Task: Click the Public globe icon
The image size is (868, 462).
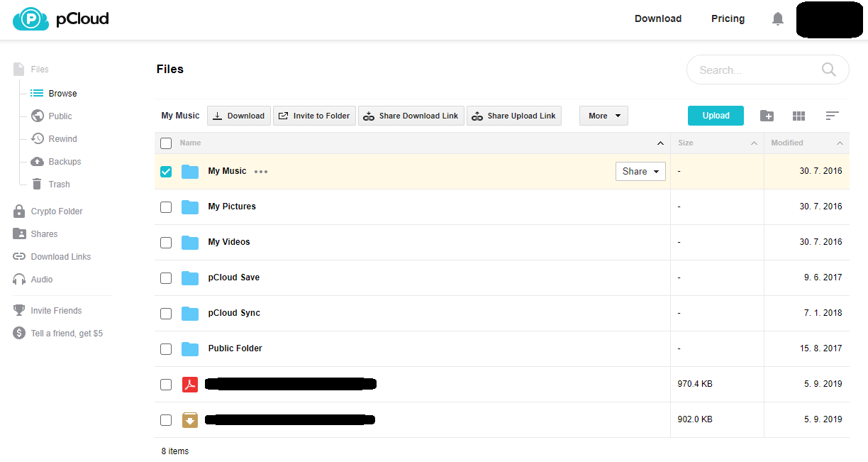Action: click(x=38, y=116)
